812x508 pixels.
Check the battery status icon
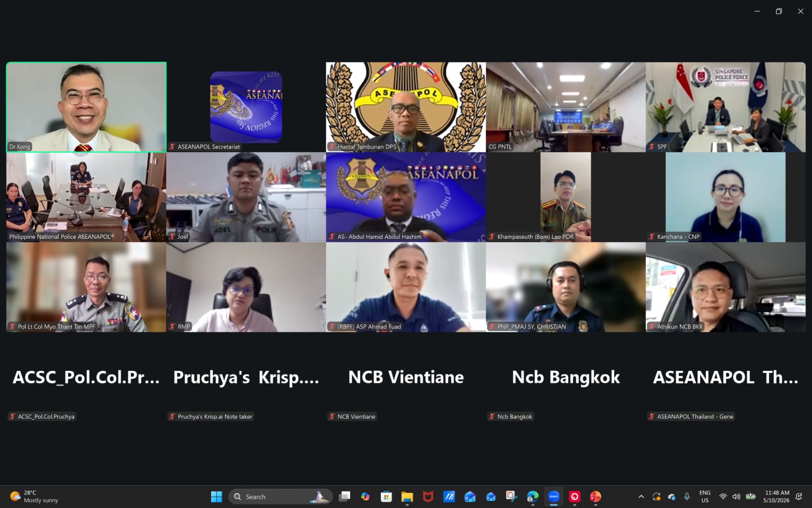point(751,497)
